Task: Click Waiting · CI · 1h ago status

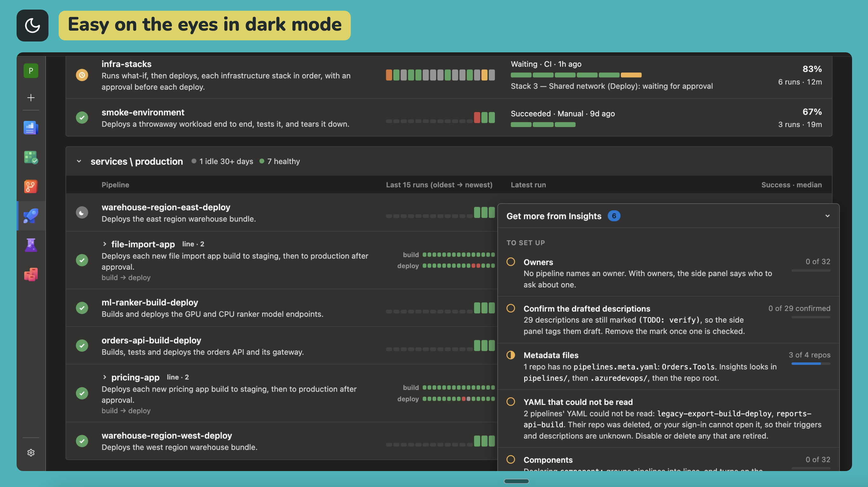Action: [546, 64]
